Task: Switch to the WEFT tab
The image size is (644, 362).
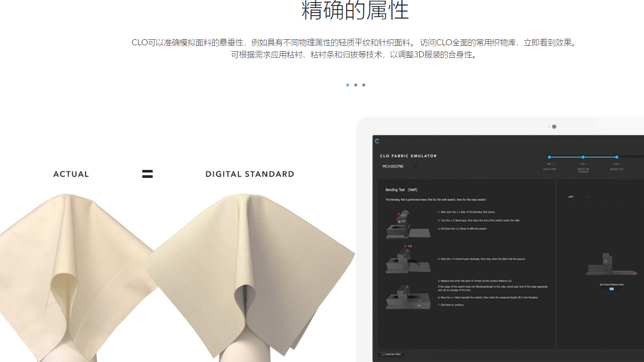Action: 571,197
